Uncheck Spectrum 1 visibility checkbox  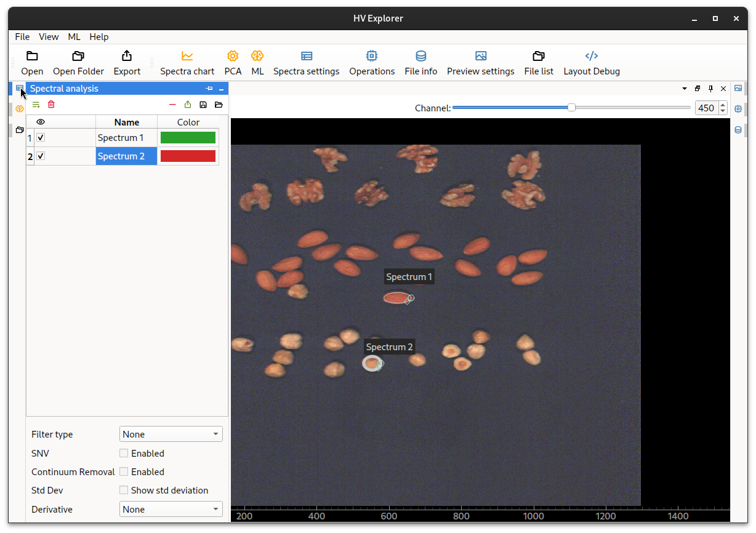pyautogui.click(x=41, y=137)
